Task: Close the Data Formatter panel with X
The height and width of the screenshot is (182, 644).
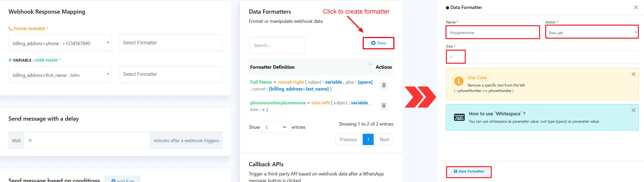Action: pos(636,7)
